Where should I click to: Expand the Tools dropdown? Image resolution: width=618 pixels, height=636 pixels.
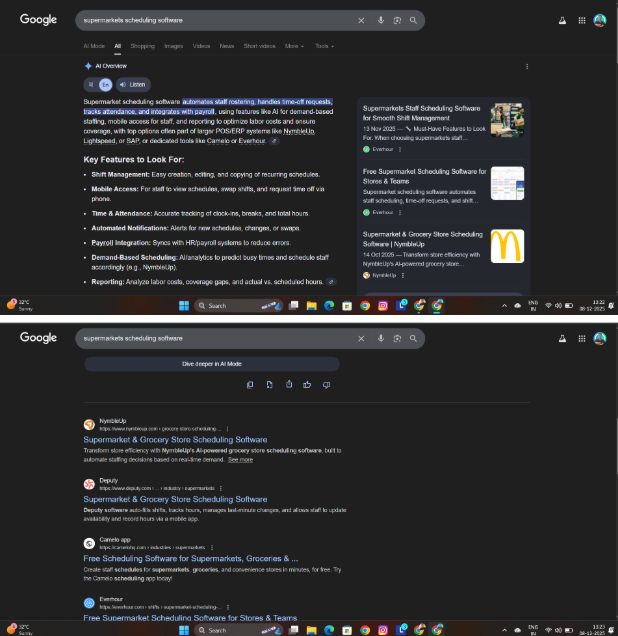324,46
